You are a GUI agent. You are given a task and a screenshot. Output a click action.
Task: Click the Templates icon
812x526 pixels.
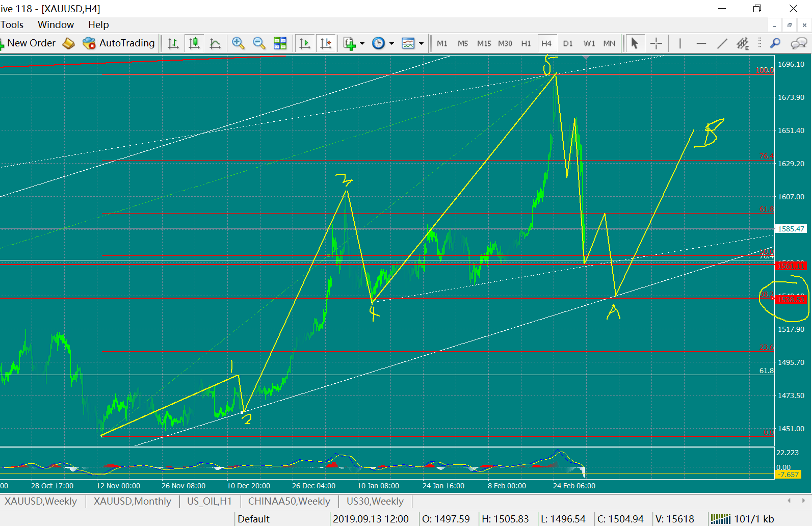pos(408,43)
